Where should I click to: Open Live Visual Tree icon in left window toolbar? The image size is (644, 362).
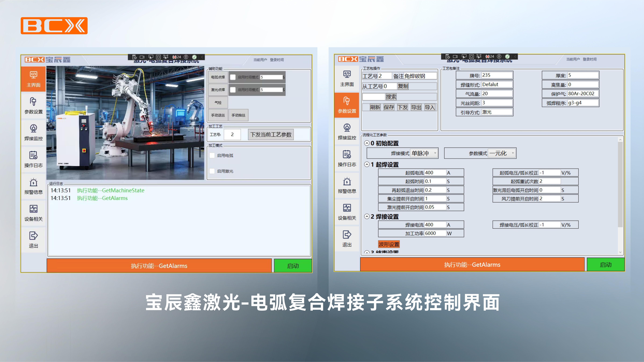coord(134,57)
